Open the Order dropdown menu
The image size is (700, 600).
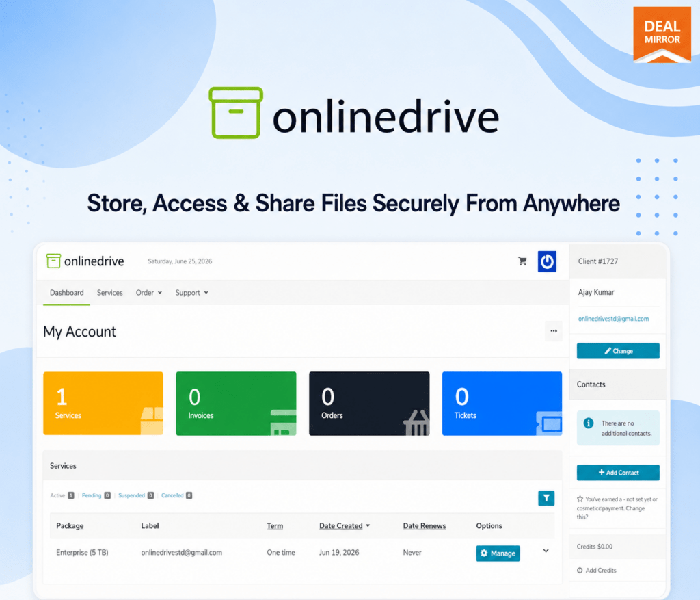tap(149, 293)
